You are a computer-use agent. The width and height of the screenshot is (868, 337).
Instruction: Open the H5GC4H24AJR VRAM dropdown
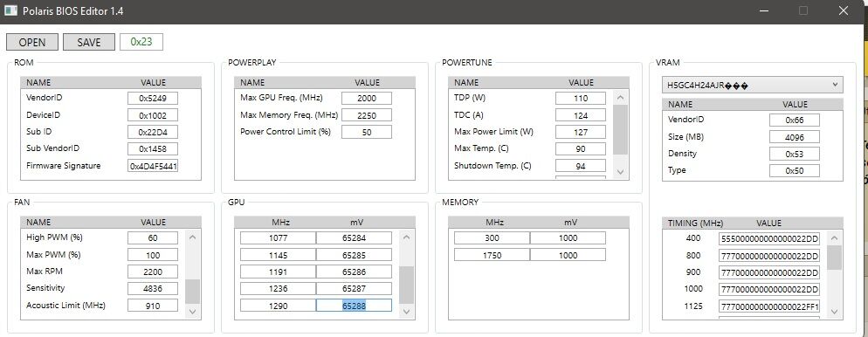(753, 86)
